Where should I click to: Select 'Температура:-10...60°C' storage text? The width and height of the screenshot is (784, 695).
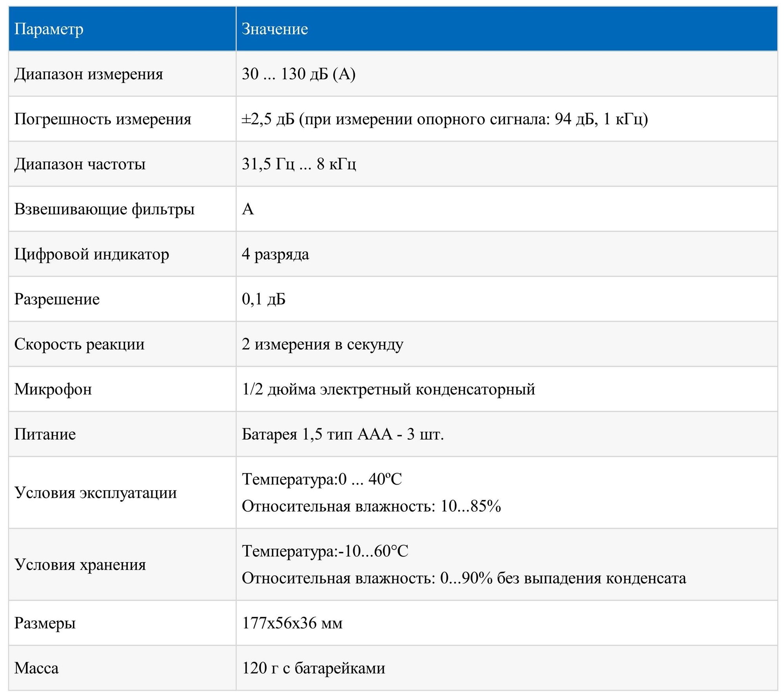(325, 551)
